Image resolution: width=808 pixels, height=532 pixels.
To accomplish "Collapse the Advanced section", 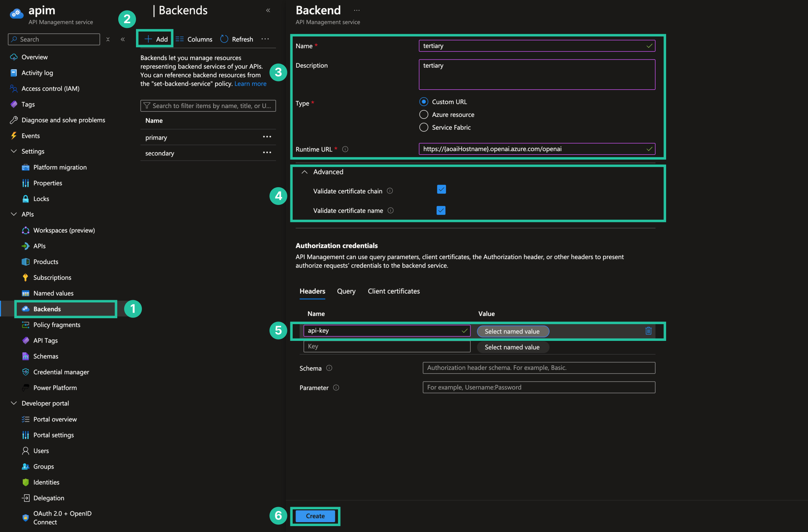I will (x=304, y=172).
